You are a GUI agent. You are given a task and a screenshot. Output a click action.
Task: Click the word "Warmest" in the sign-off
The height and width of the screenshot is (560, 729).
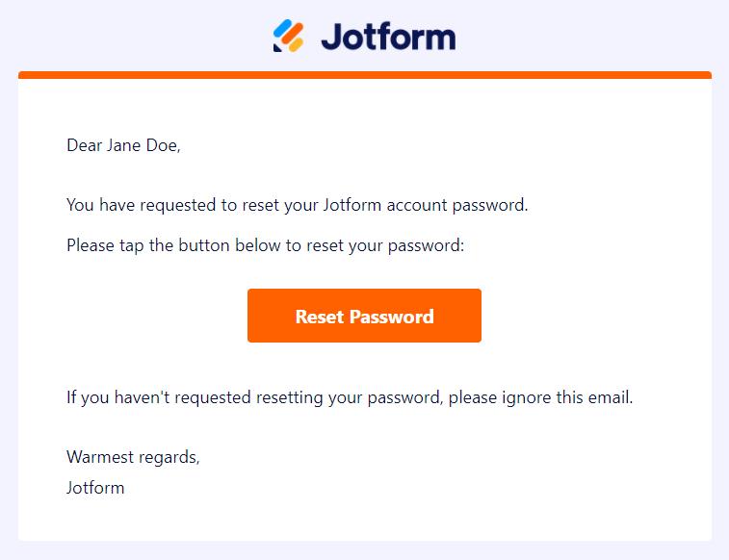coord(98,457)
